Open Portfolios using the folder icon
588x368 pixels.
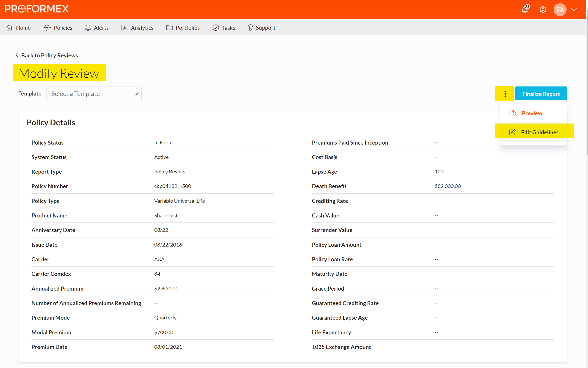pyautogui.click(x=169, y=27)
